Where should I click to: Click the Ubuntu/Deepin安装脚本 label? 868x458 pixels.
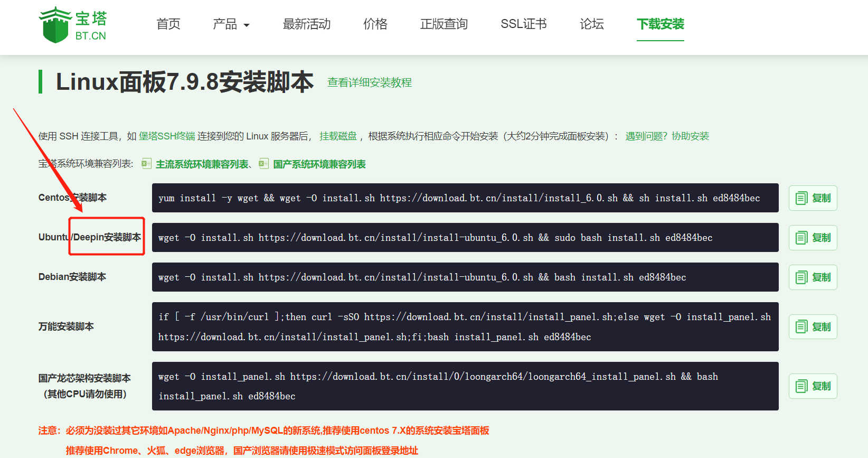pyautogui.click(x=90, y=237)
